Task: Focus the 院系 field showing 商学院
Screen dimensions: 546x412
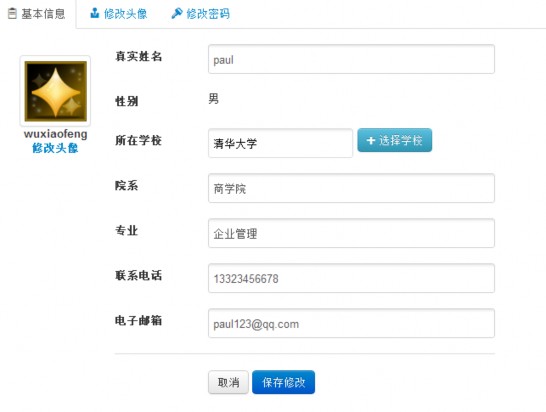Action: (351, 188)
